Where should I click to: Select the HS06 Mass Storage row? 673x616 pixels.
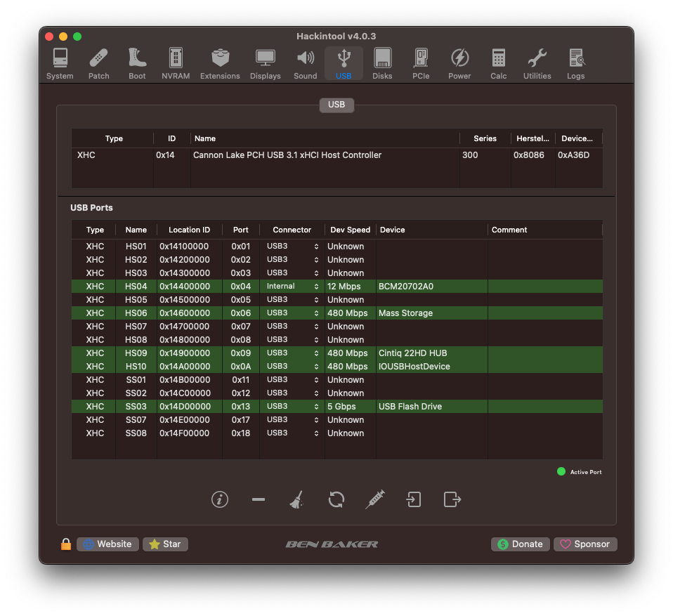[405, 313]
